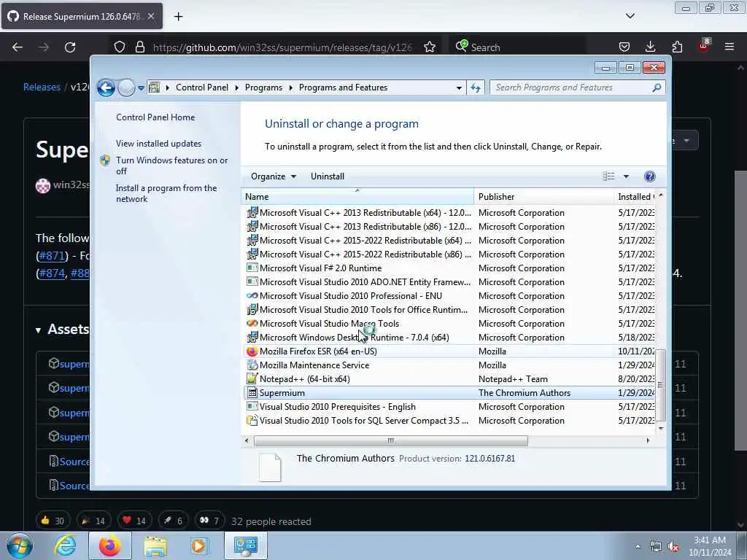
Task: Select Microsoft Visual C++ 2013 Redistributable (x86) row
Action: (x=449, y=227)
